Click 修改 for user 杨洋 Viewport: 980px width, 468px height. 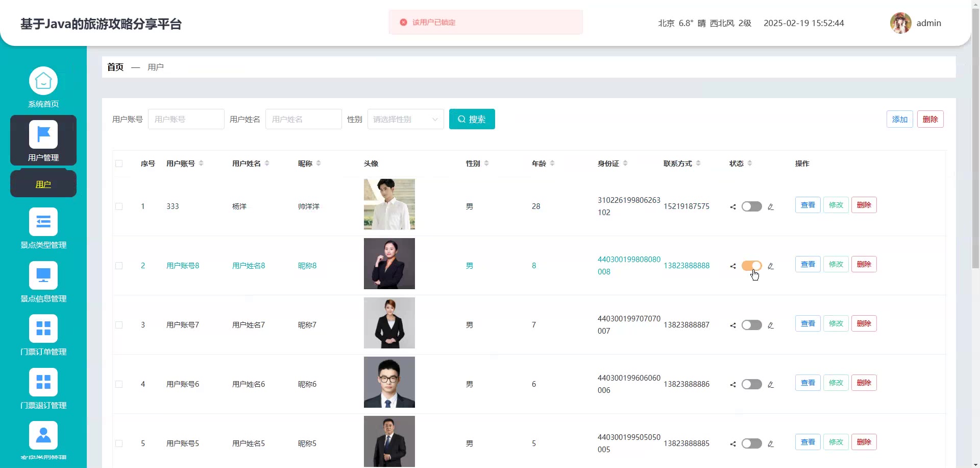click(x=836, y=205)
